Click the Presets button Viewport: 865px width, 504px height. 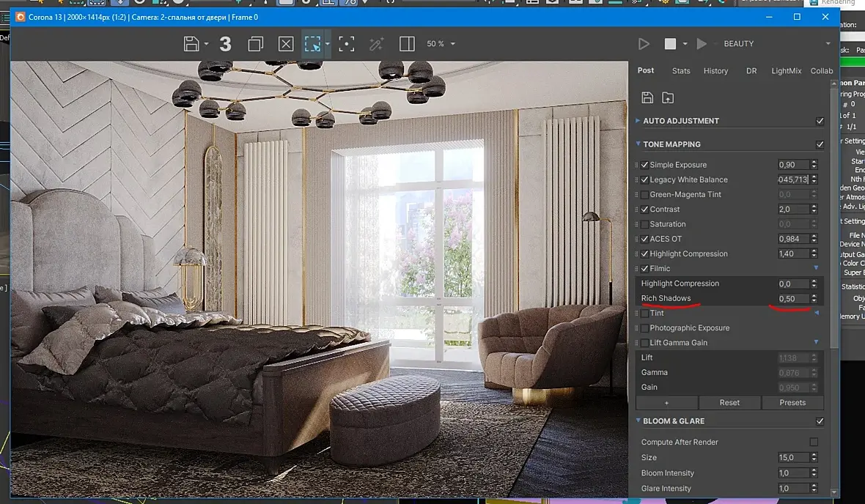click(792, 402)
